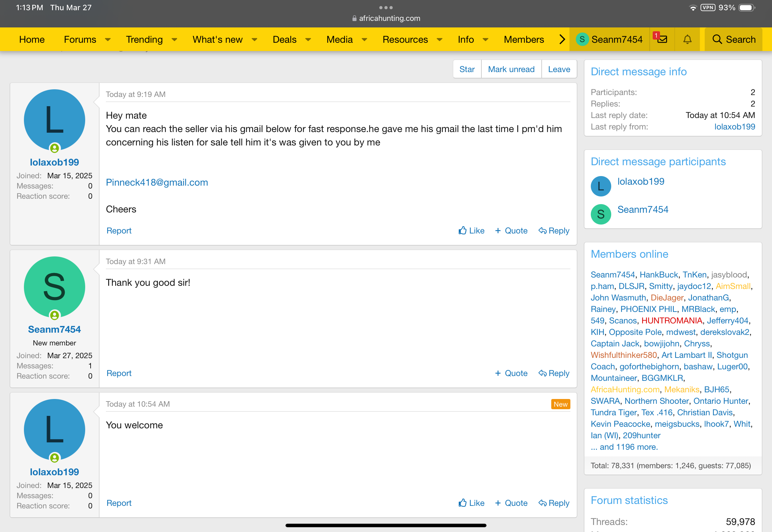772x532 pixels.
Task: Expand the Deals dropdown arrow
Action: [x=308, y=40]
